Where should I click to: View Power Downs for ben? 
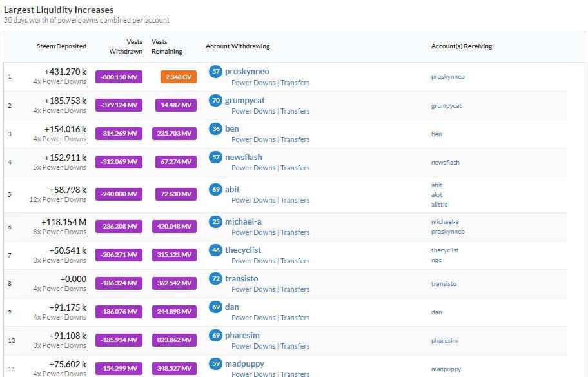[x=253, y=139]
